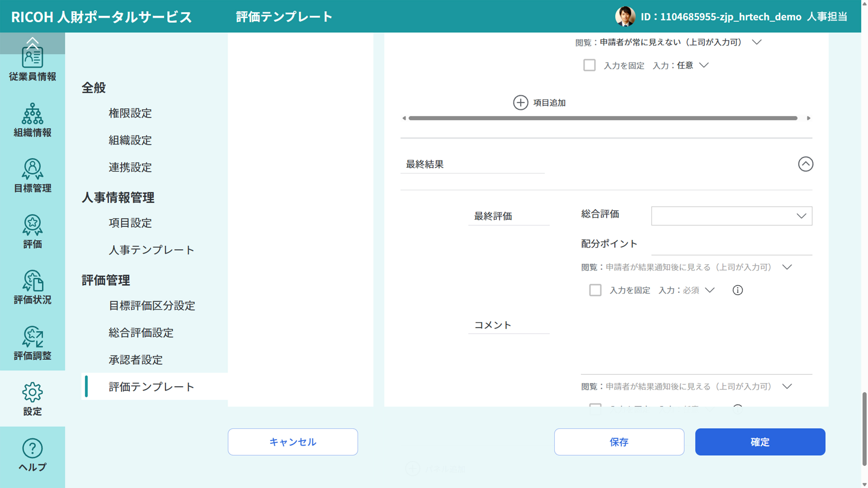Collapse the 最終結果 section

[x=806, y=164]
